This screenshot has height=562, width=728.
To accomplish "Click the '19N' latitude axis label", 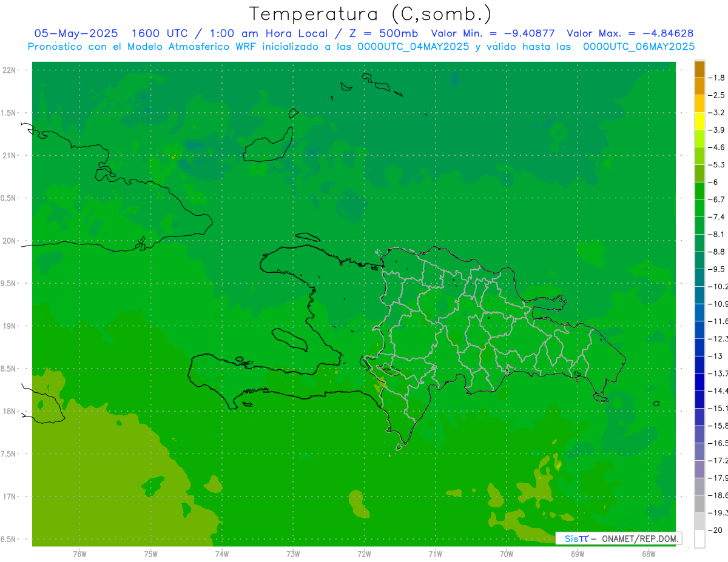I will (x=9, y=326).
